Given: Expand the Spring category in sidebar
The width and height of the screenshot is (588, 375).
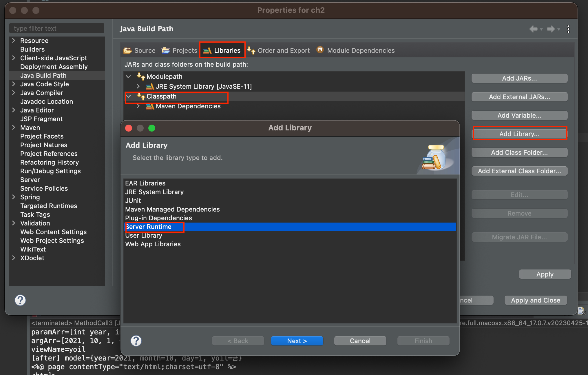Looking at the screenshot, I should 14,197.
